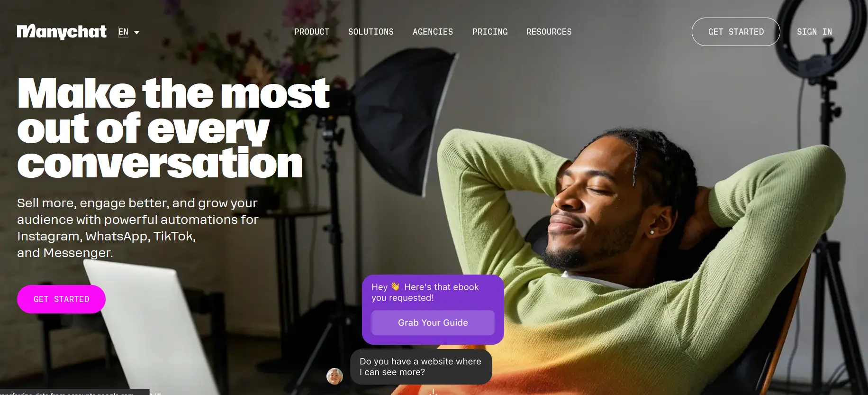868x395 pixels.
Task: Click the pink Get Started button
Action: [61, 299]
